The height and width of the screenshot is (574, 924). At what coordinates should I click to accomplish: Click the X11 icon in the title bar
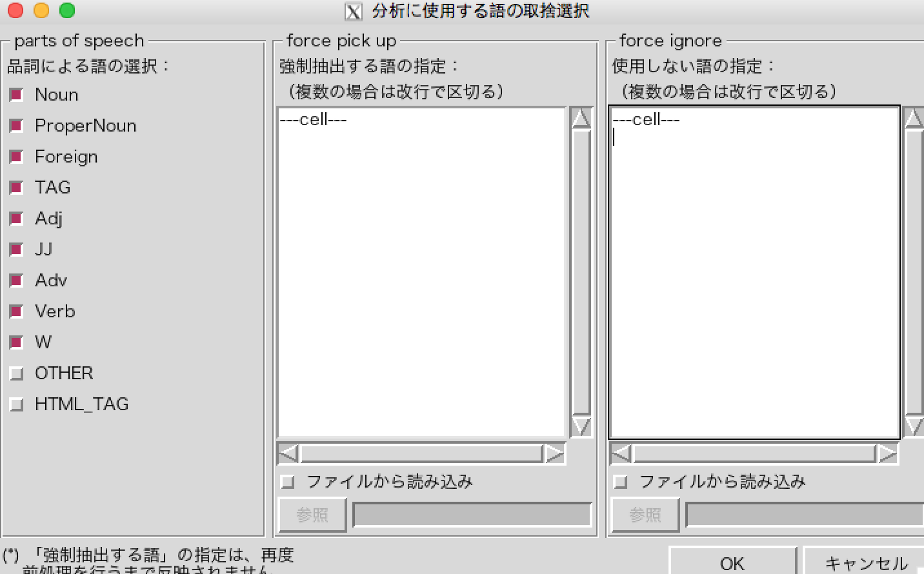(x=354, y=12)
